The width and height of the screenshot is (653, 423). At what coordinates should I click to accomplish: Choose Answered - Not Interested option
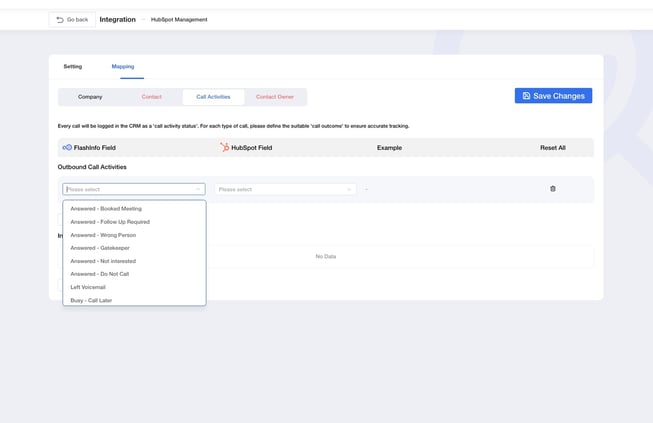pyautogui.click(x=134, y=261)
